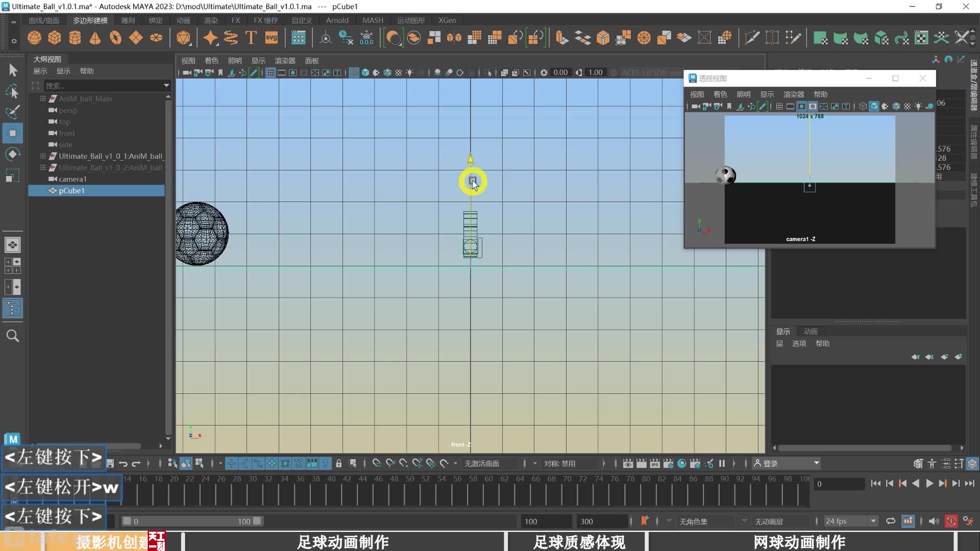Select the Lasso select tool
Image resolution: width=980 pixels, height=551 pixels.
coord(13,91)
